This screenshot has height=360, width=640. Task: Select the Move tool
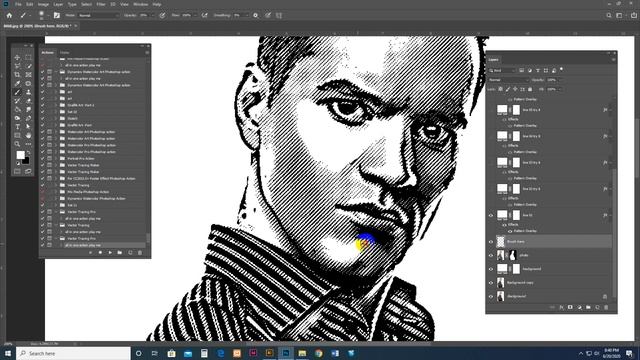tap(17, 58)
